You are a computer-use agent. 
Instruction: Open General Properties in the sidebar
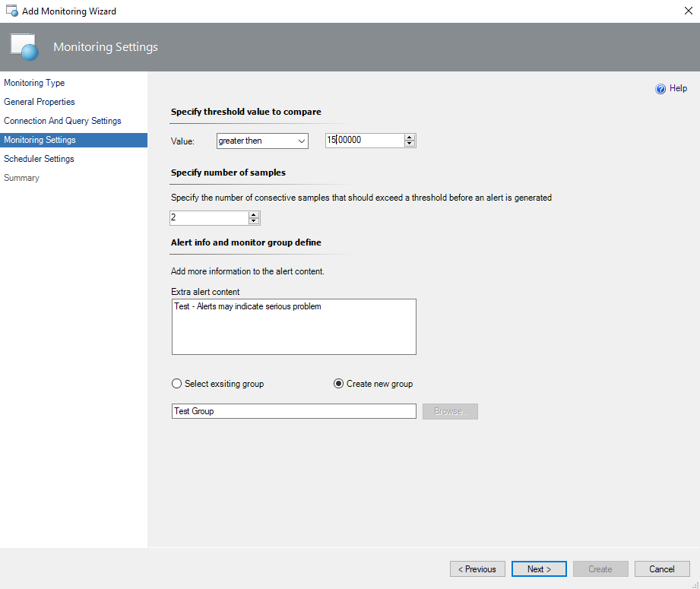click(40, 102)
